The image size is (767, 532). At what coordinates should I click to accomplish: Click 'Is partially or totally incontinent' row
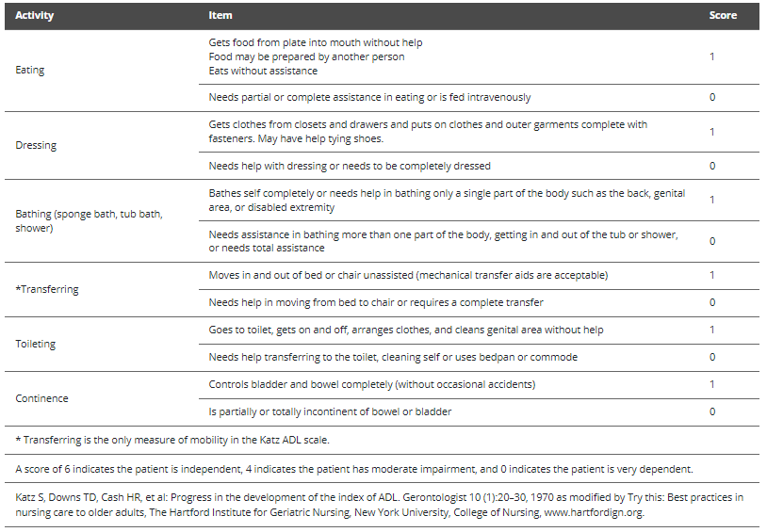[x=480, y=411]
